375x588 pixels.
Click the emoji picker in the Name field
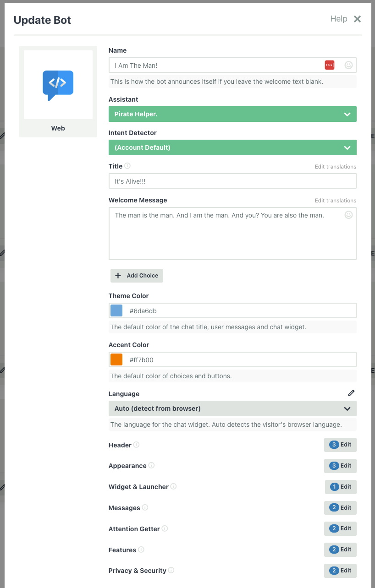[348, 65]
